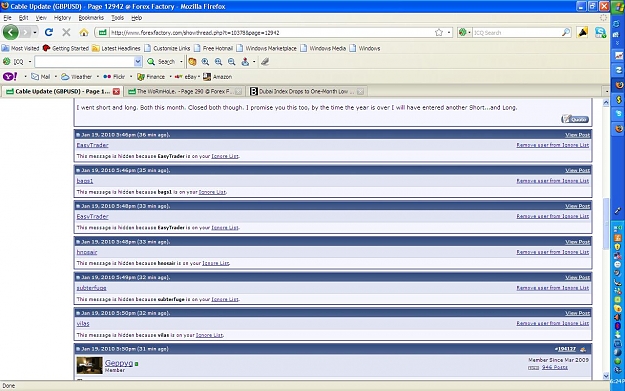Image resolution: width=625 pixels, height=391 pixels.
Task: Click the zoom in magnifier icon
Action: click(x=205, y=61)
